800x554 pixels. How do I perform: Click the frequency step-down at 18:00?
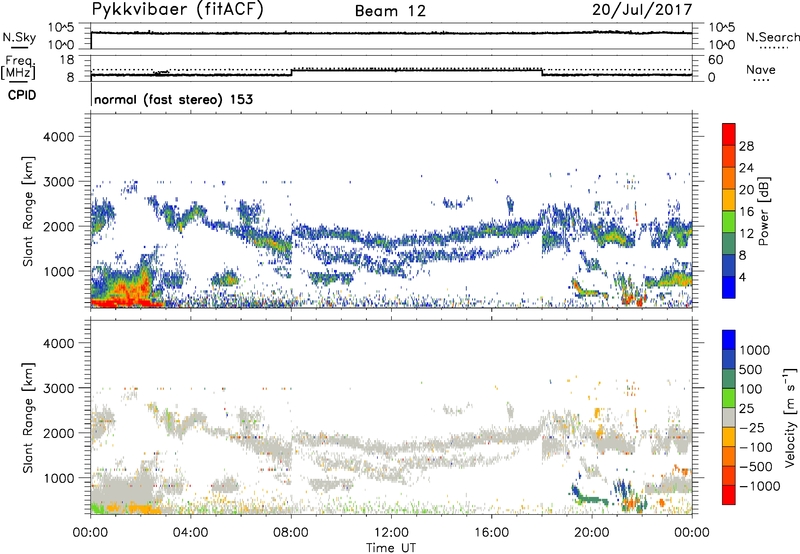coord(542,72)
